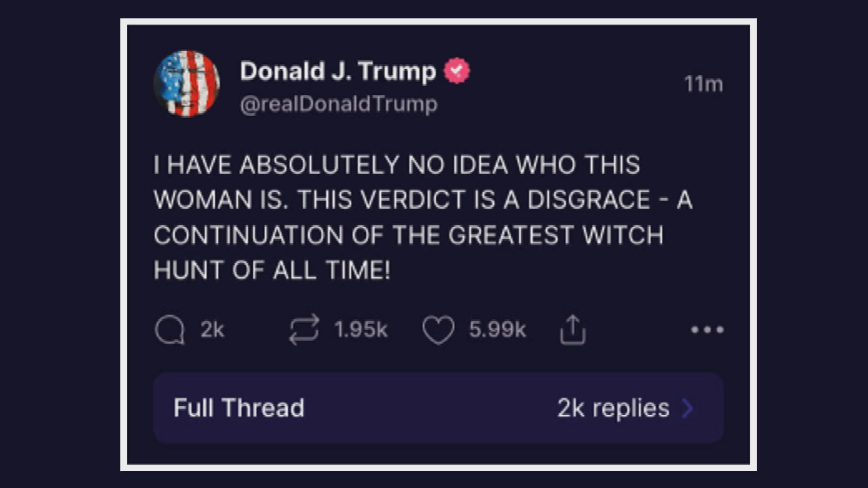Click the 5.99k likes count
The height and width of the screenshot is (488, 868).
point(497,329)
